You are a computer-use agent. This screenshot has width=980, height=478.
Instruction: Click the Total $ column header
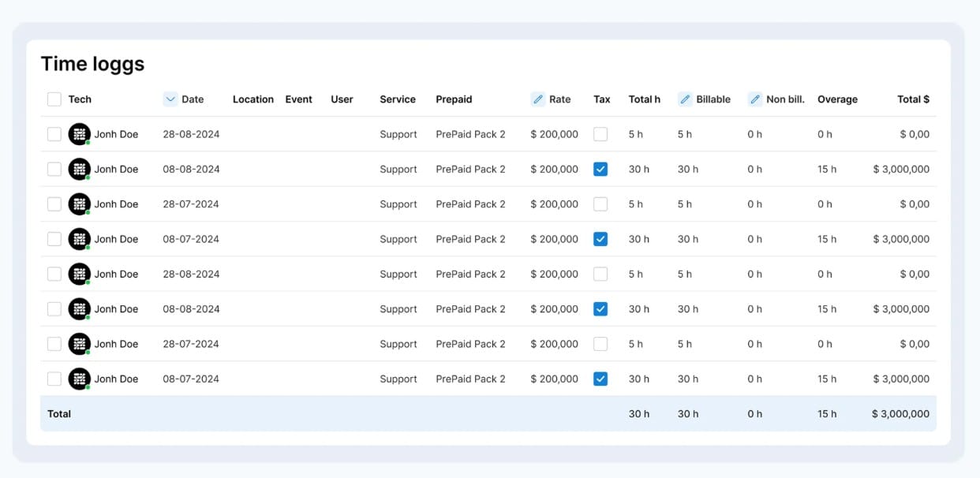[x=913, y=99]
